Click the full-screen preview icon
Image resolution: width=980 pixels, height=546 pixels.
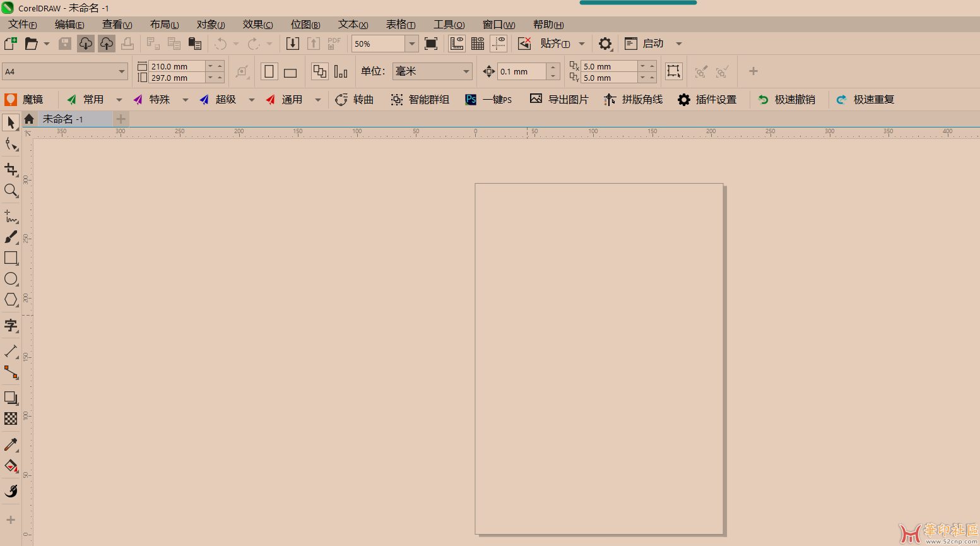pos(431,44)
